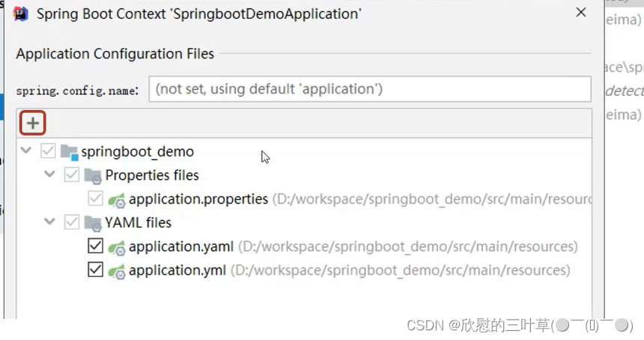The width and height of the screenshot is (644, 340).
Task: Toggle the application.properties checkbox
Action: 95,198
